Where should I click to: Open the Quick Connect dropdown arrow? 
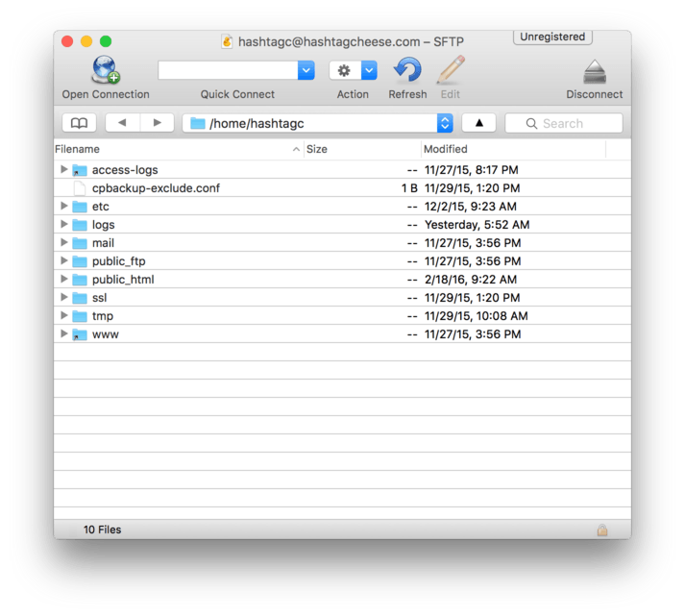click(x=306, y=70)
